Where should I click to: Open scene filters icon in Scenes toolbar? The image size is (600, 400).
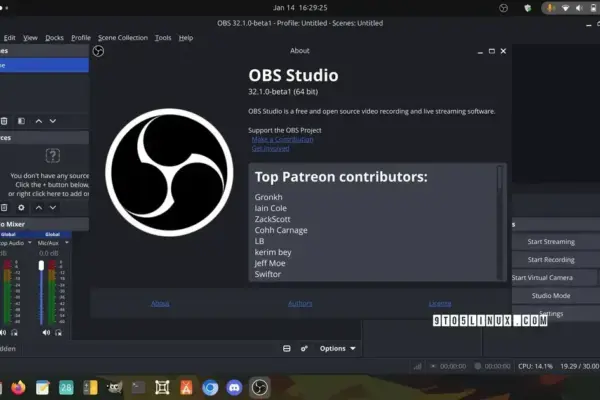(21, 121)
